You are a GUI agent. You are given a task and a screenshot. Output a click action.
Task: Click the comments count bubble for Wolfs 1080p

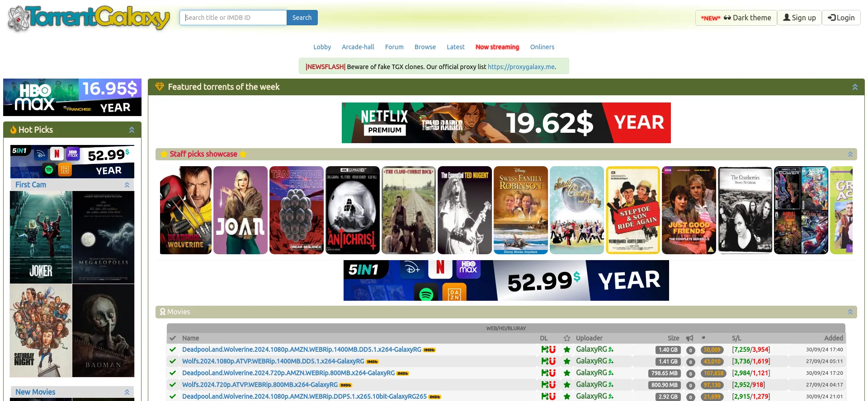click(690, 362)
